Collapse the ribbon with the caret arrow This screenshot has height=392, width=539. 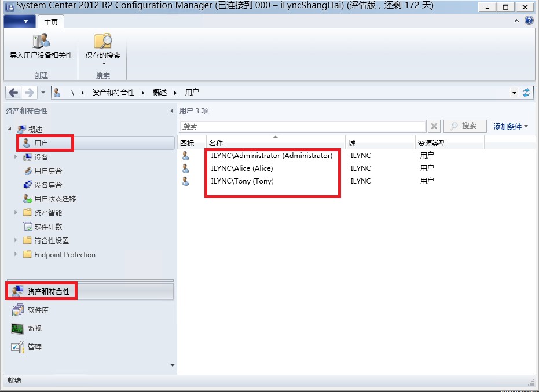tap(516, 21)
